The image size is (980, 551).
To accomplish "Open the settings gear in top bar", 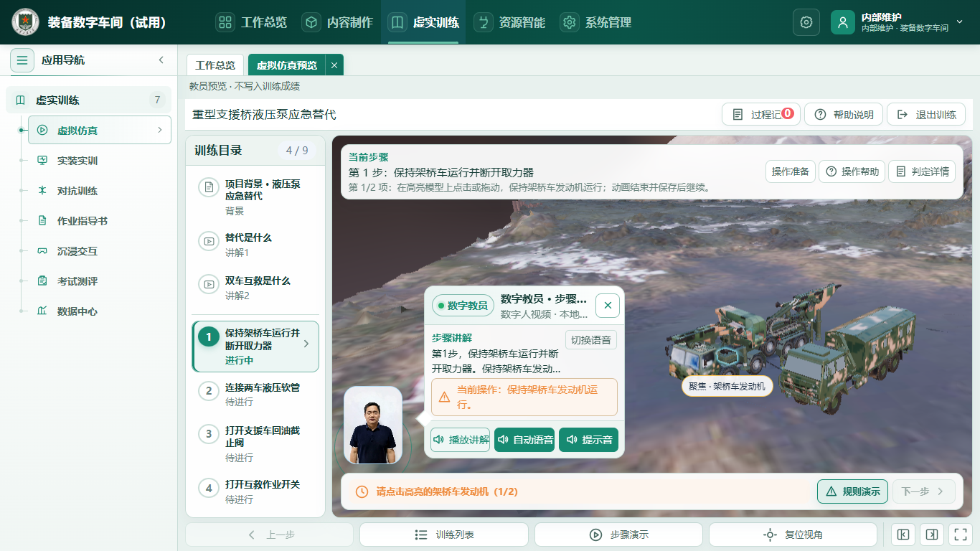I will click(806, 22).
